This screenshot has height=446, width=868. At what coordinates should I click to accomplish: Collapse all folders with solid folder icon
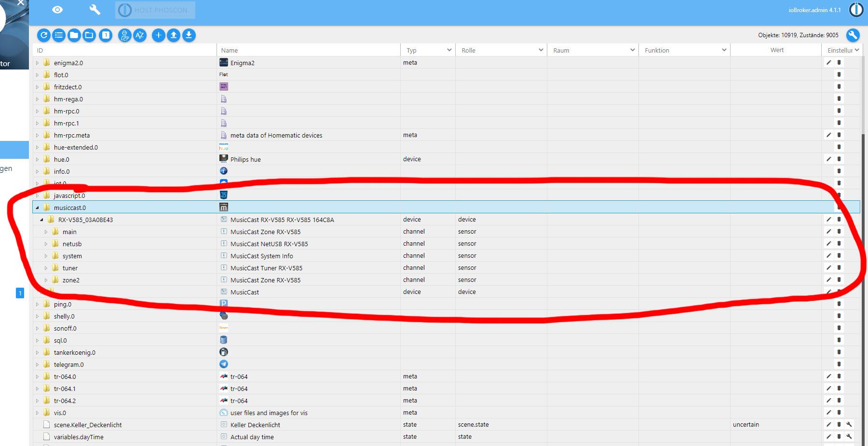pos(74,35)
